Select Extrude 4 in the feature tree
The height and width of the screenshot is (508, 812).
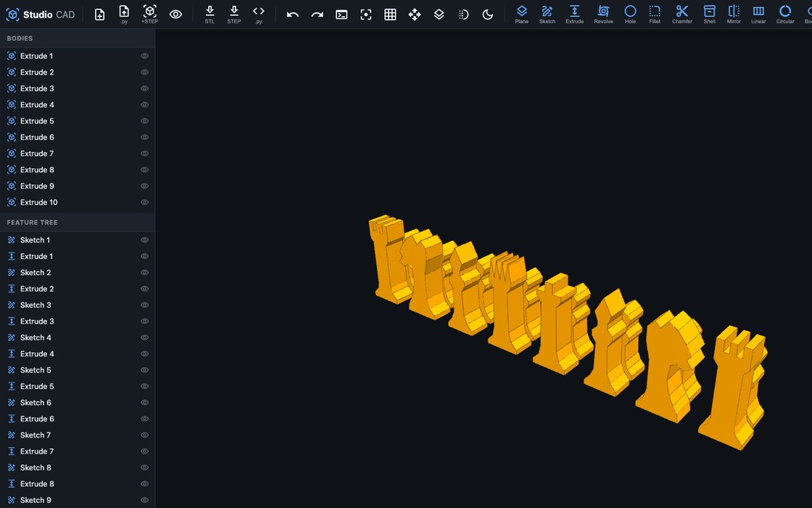tap(77, 354)
